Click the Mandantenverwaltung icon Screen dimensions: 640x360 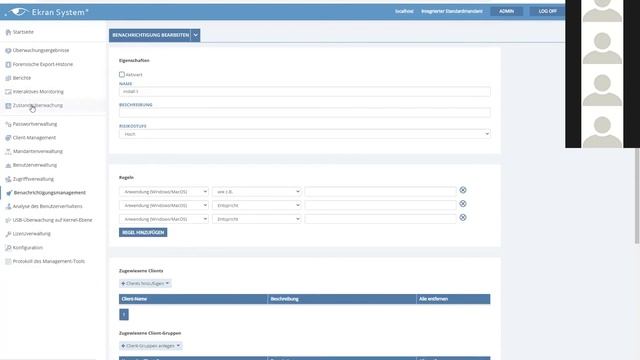tap(8, 151)
